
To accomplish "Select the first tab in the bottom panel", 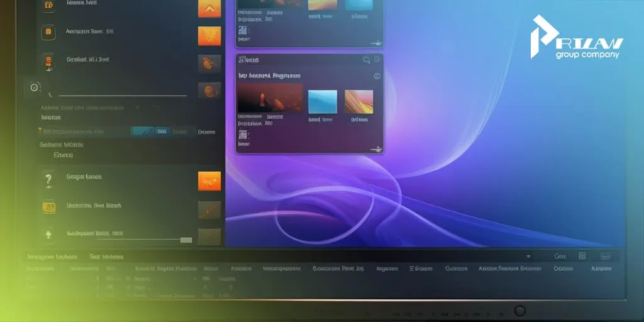I will (49, 257).
